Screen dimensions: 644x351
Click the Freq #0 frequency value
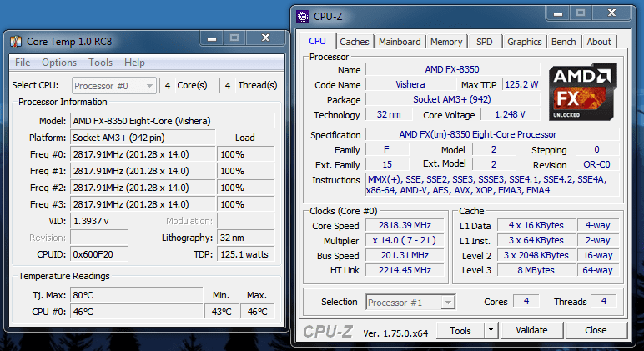[x=143, y=154]
